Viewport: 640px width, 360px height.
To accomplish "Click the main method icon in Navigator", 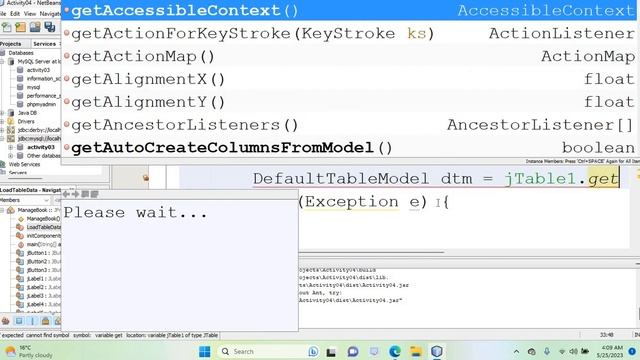I will 21,244.
